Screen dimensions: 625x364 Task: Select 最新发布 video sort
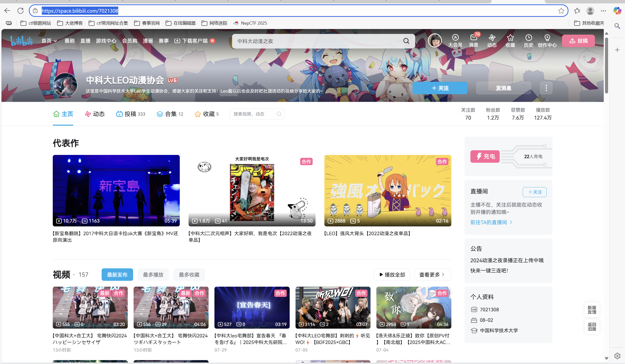point(117,274)
